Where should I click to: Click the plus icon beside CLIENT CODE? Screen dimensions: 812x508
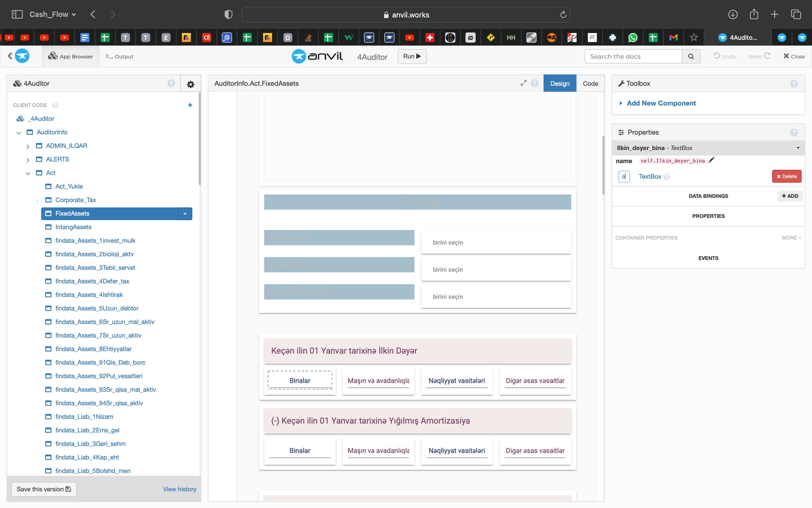coord(190,105)
